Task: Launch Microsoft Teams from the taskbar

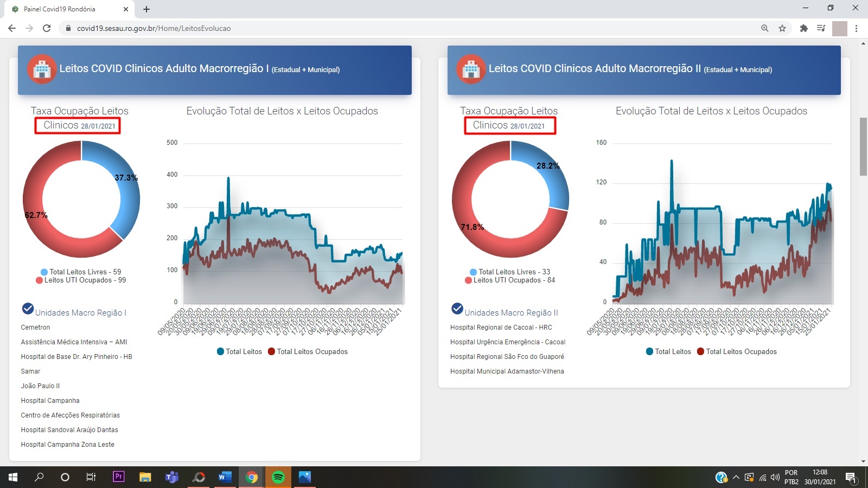Action: tap(172, 477)
